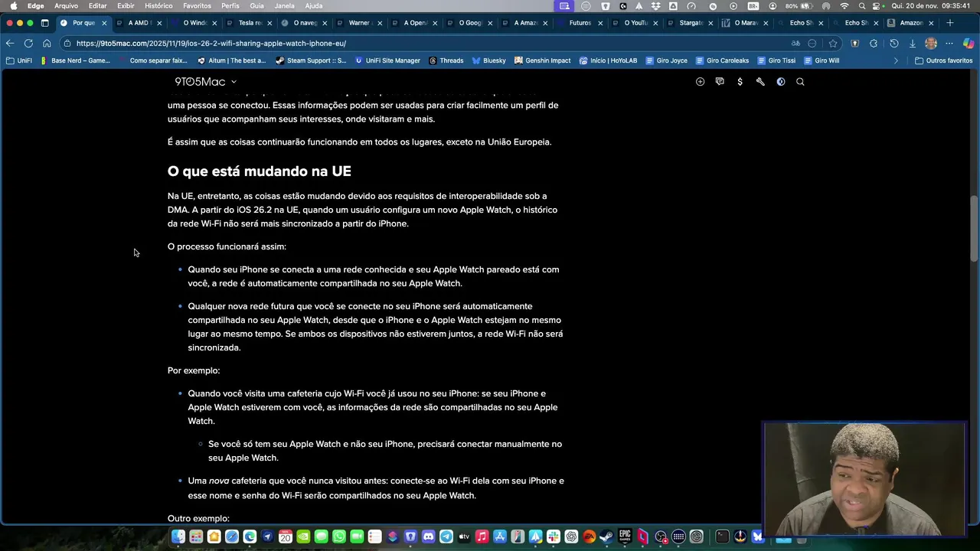This screenshot has width=980, height=551.
Task: Open the Outros favoritos folder
Action: [x=944, y=60]
